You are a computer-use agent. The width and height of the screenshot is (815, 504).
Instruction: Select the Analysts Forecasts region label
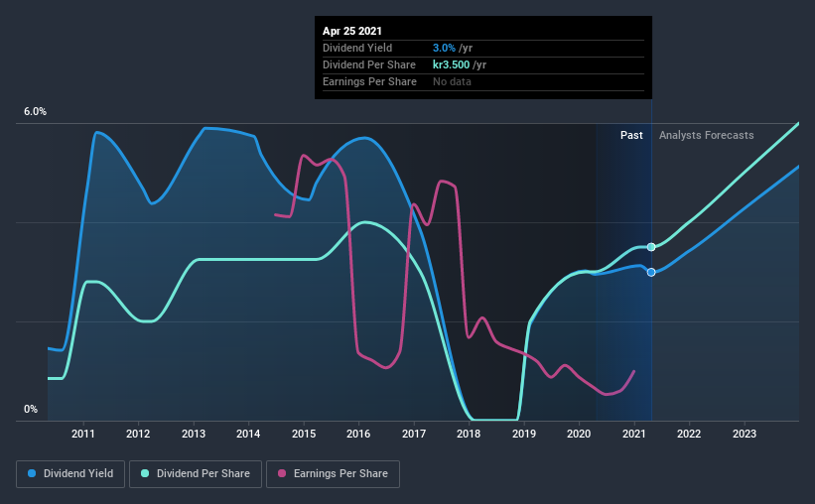tap(707, 135)
